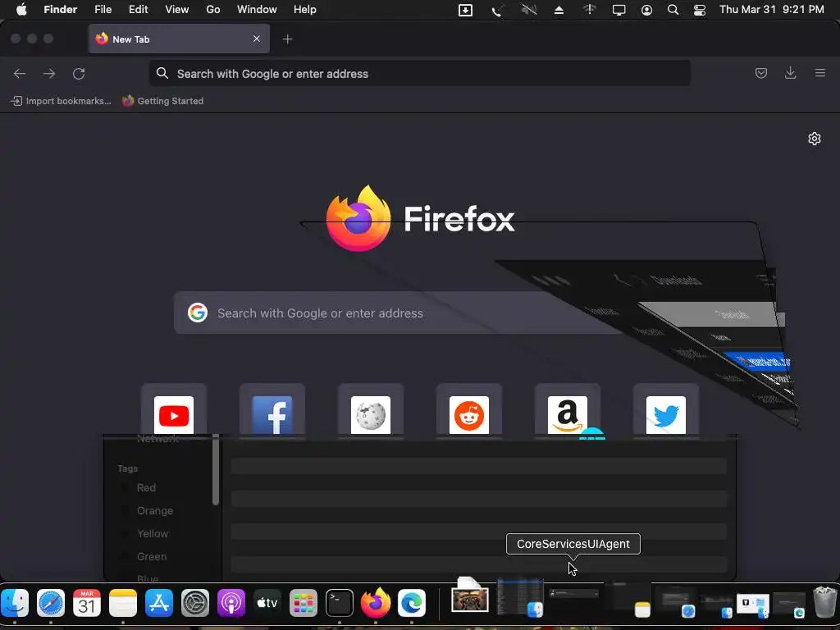Open the Twitter top site shortcut
Image resolution: width=840 pixels, height=630 pixels.
[x=666, y=412]
